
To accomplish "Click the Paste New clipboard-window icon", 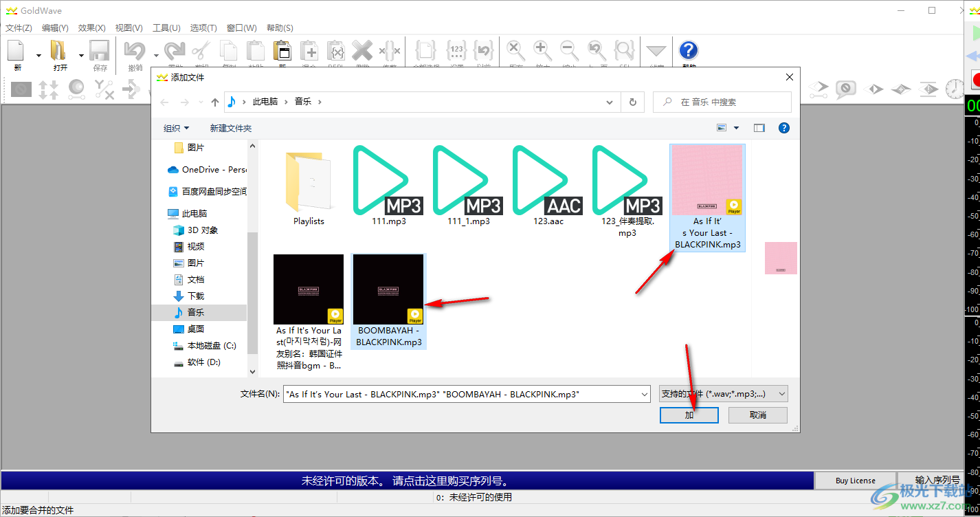I will point(282,51).
